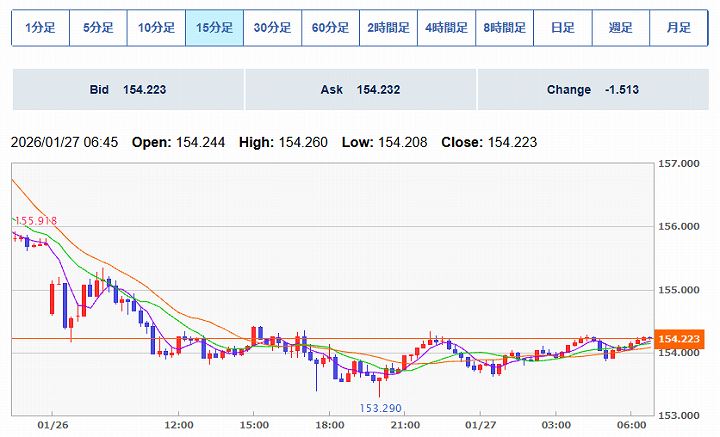Click the 155.918 high price label

pyautogui.click(x=35, y=221)
